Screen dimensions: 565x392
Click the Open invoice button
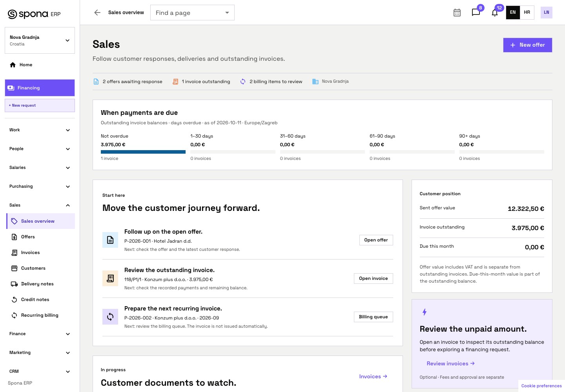(373, 278)
